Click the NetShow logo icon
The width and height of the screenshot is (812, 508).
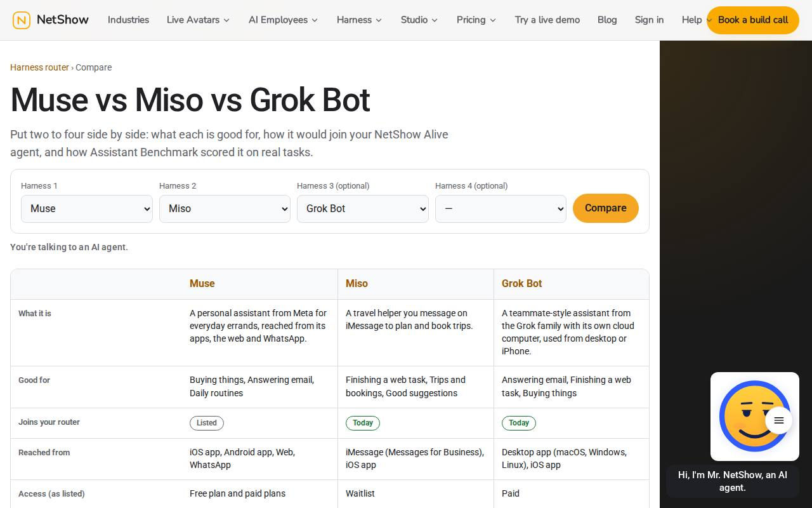point(22,20)
